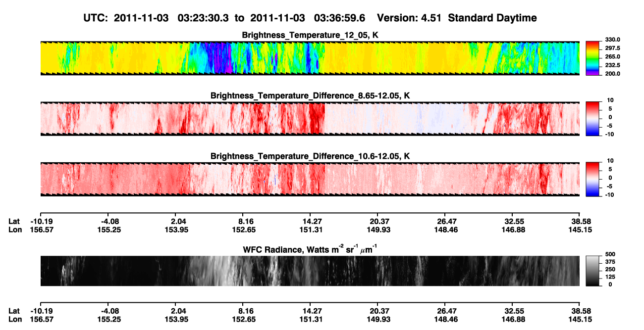644x330 pixels.
Task: Click the rainbow colorbar for brightness temperature
Action: (593, 58)
